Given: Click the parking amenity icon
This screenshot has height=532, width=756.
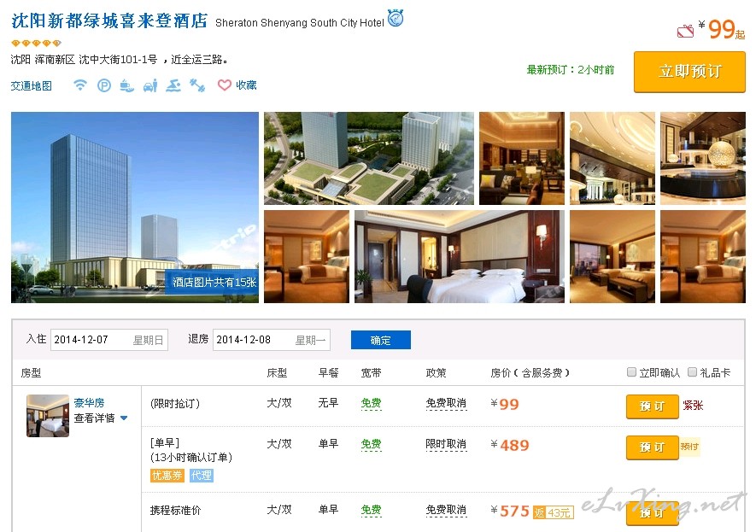Looking at the screenshot, I should (104, 85).
